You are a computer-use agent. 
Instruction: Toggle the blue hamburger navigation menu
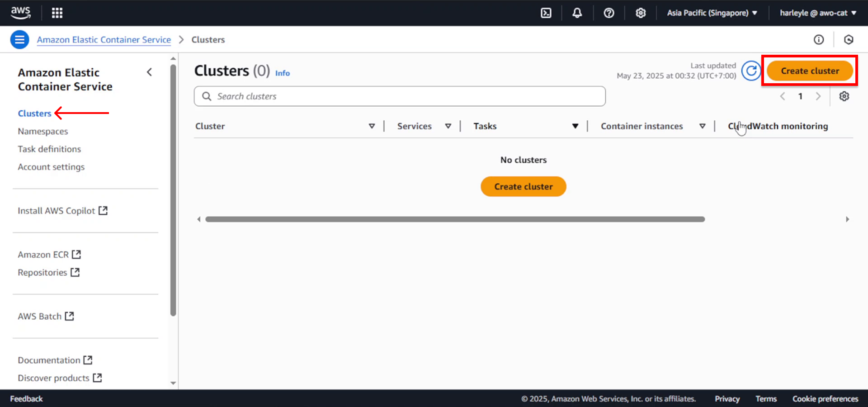pyautogui.click(x=19, y=40)
